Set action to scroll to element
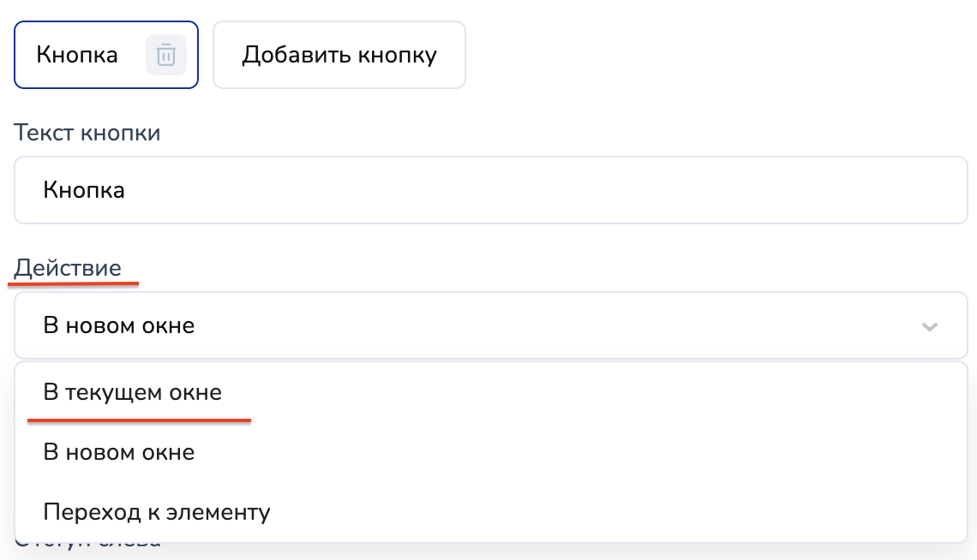 pyautogui.click(x=156, y=512)
